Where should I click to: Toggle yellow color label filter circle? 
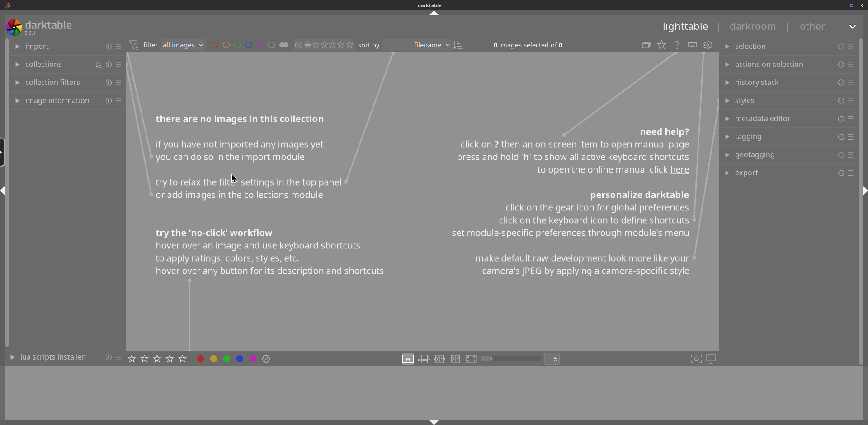(x=226, y=45)
